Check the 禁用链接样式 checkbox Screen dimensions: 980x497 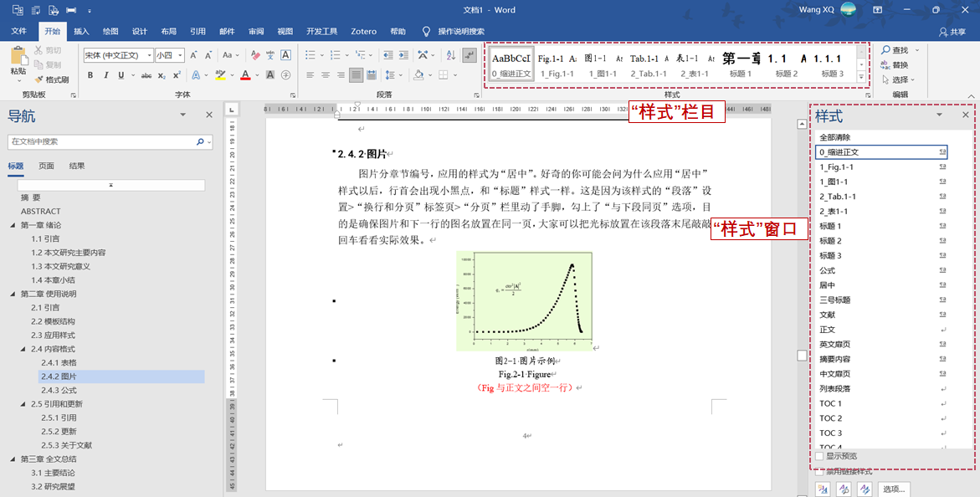click(820, 472)
